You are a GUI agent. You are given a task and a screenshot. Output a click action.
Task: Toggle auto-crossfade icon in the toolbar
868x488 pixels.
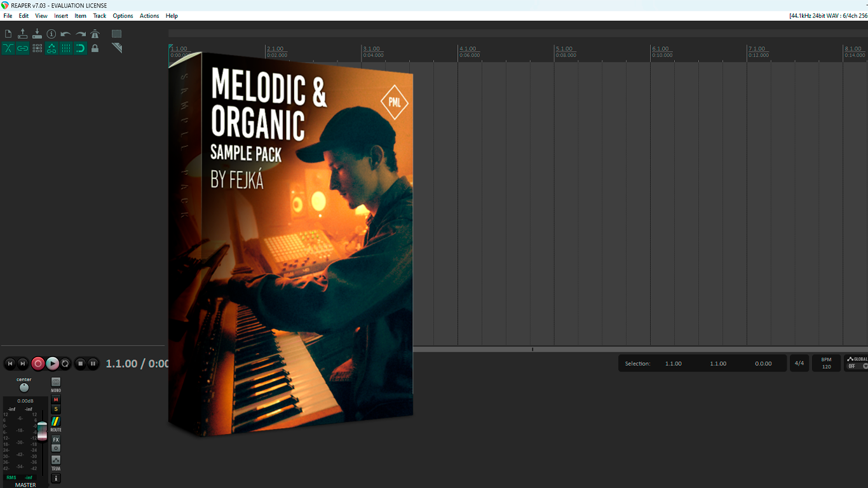click(8, 48)
